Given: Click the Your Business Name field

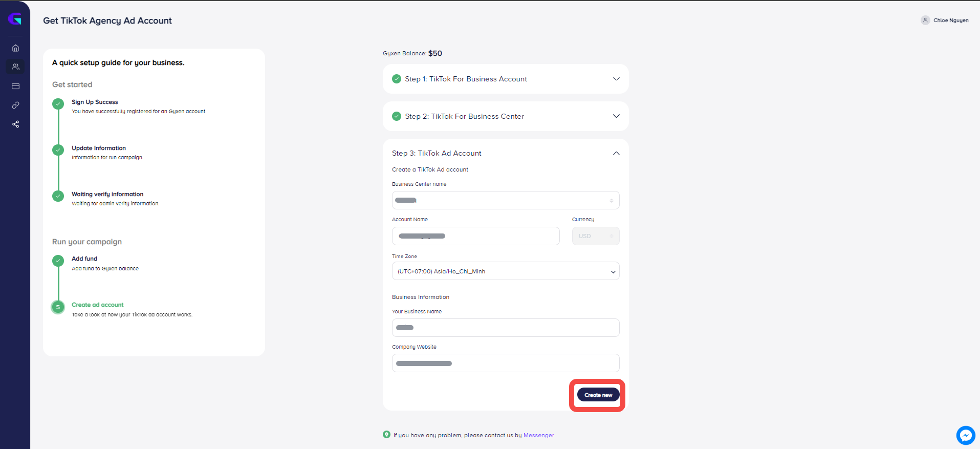Looking at the screenshot, I should tap(506, 328).
